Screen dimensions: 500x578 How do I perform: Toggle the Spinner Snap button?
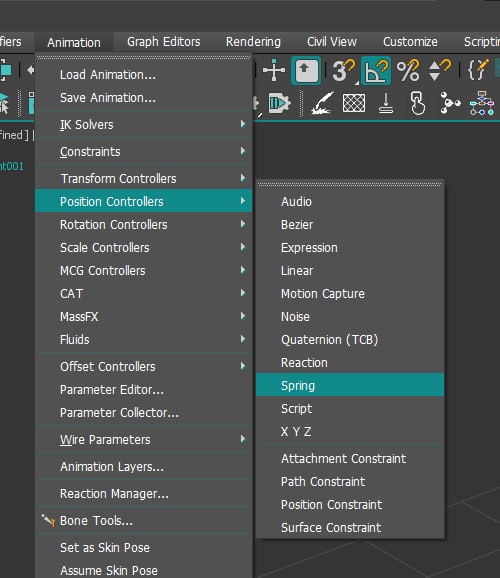click(x=440, y=70)
